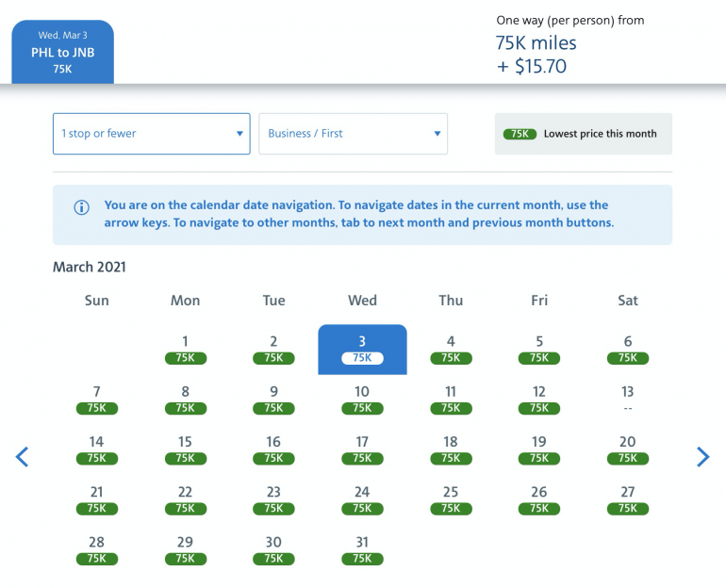Go to the previous month arrow

click(x=23, y=457)
